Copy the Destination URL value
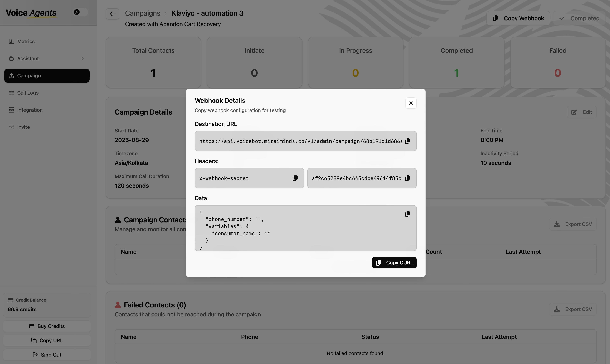Screen dimensions: 610x364 [x=407, y=141]
